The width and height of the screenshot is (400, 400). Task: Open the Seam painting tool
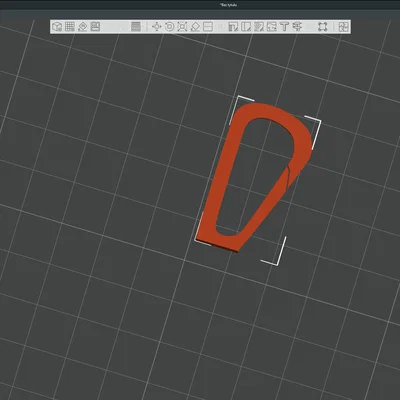coord(246,27)
